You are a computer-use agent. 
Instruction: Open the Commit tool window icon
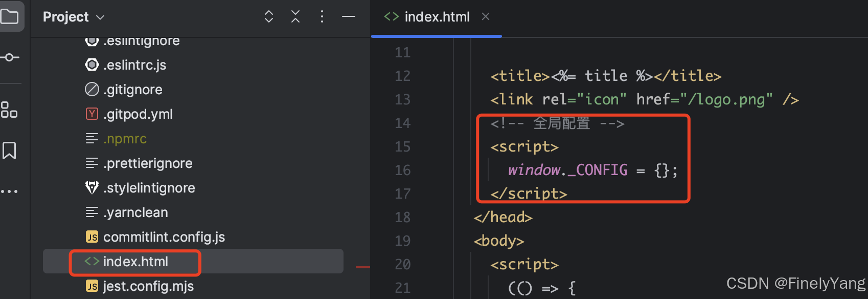click(9, 57)
